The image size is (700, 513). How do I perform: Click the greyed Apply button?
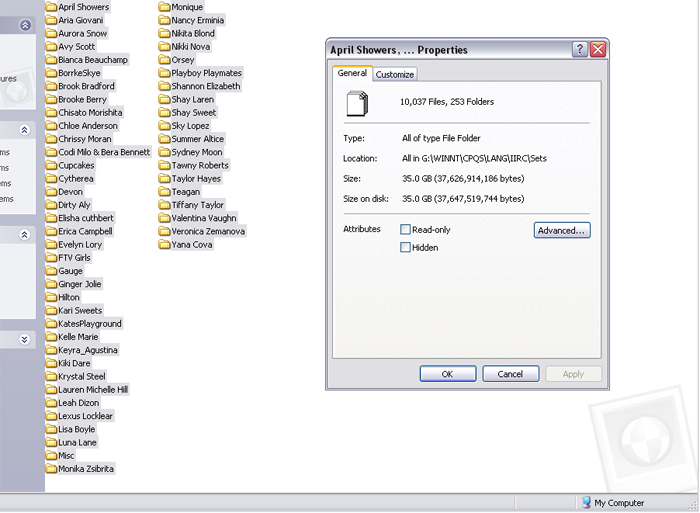click(573, 374)
